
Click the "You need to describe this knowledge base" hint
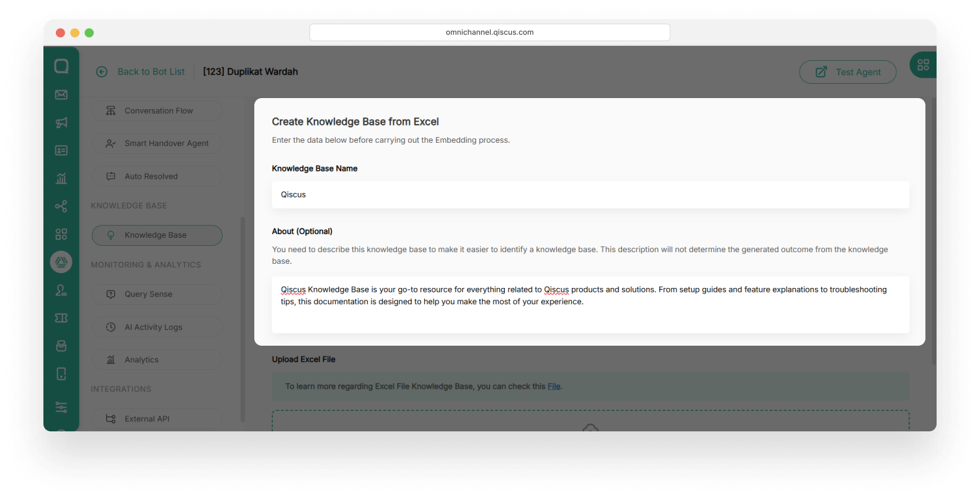580,255
